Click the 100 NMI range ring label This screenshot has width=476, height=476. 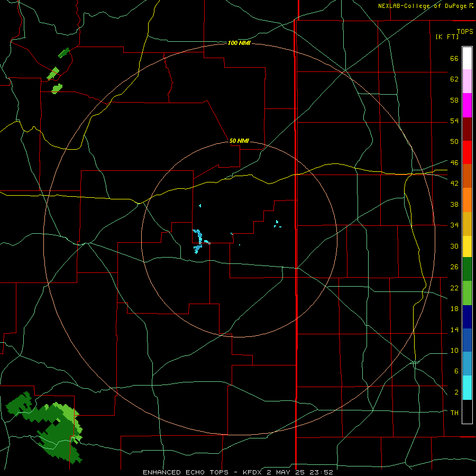coord(239,43)
